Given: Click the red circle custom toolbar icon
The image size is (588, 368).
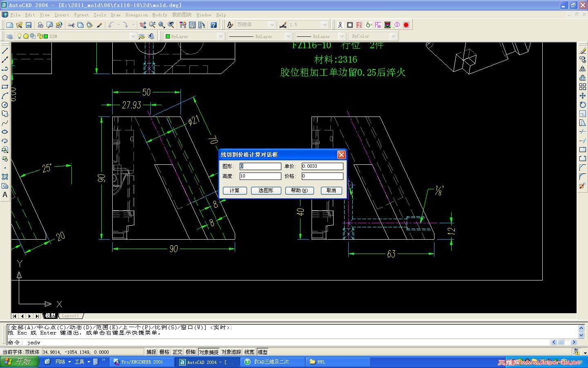Looking at the screenshot, I should click(406, 25).
